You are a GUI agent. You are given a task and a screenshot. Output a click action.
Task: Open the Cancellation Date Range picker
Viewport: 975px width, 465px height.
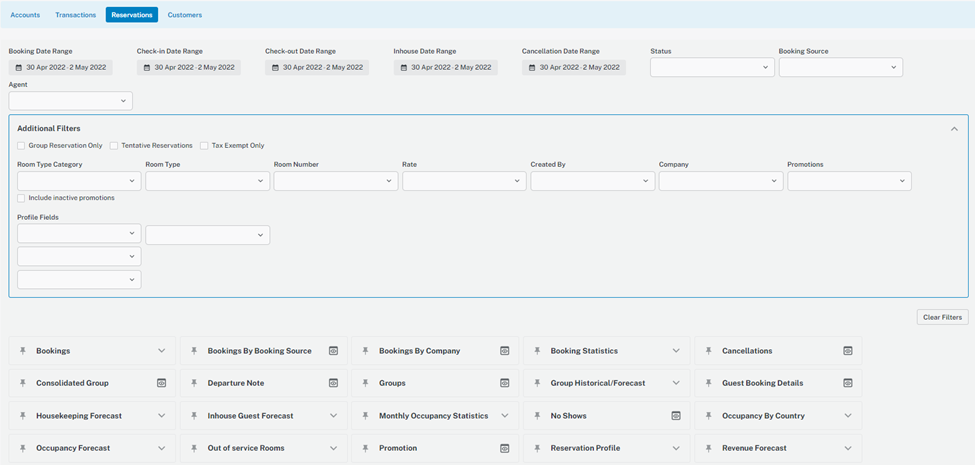574,67
